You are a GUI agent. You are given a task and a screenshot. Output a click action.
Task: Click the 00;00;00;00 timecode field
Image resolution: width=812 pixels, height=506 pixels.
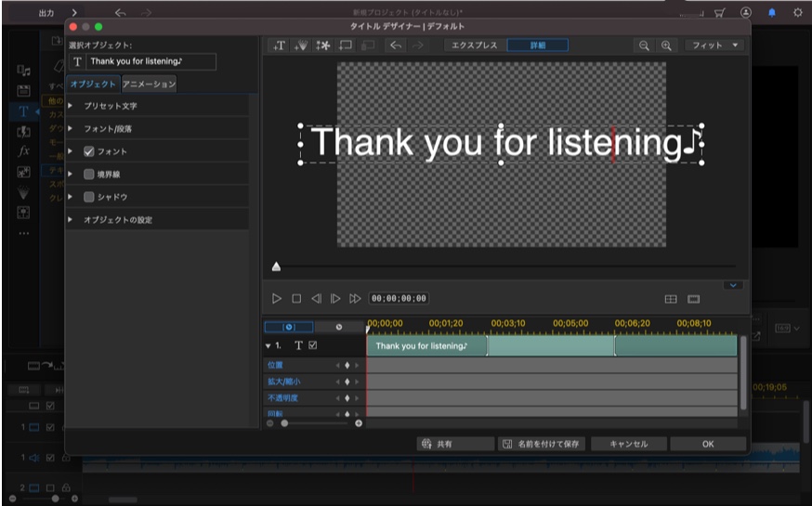[x=399, y=299]
